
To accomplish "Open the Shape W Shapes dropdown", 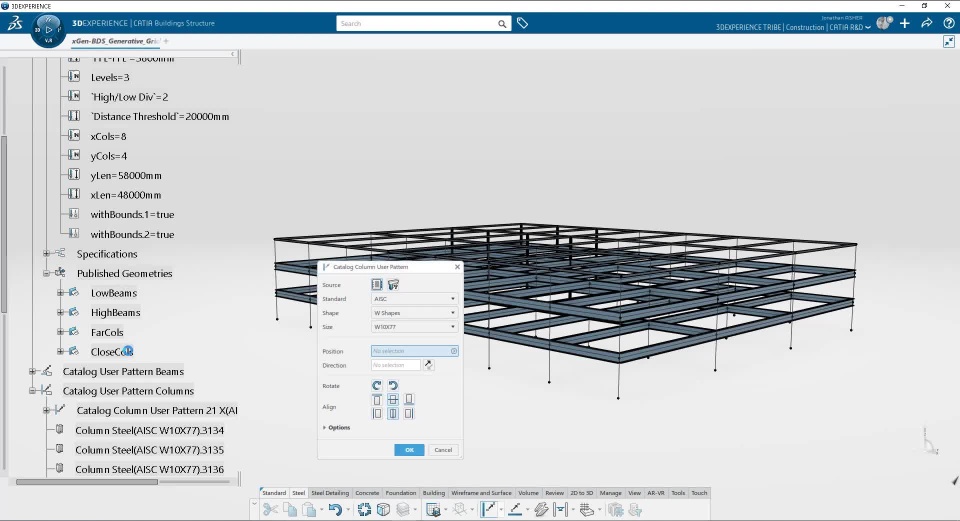I will click(414, 313).
